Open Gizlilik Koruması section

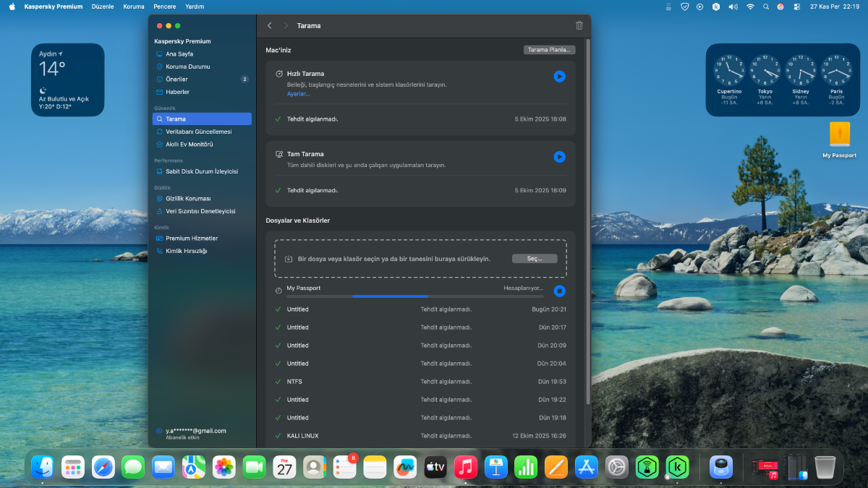[188, 198]
